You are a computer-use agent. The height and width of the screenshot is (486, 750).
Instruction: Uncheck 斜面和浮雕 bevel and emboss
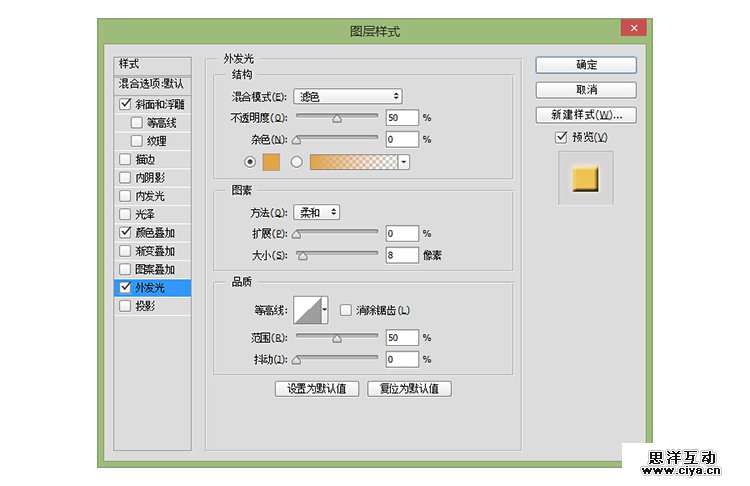(125, 104)
